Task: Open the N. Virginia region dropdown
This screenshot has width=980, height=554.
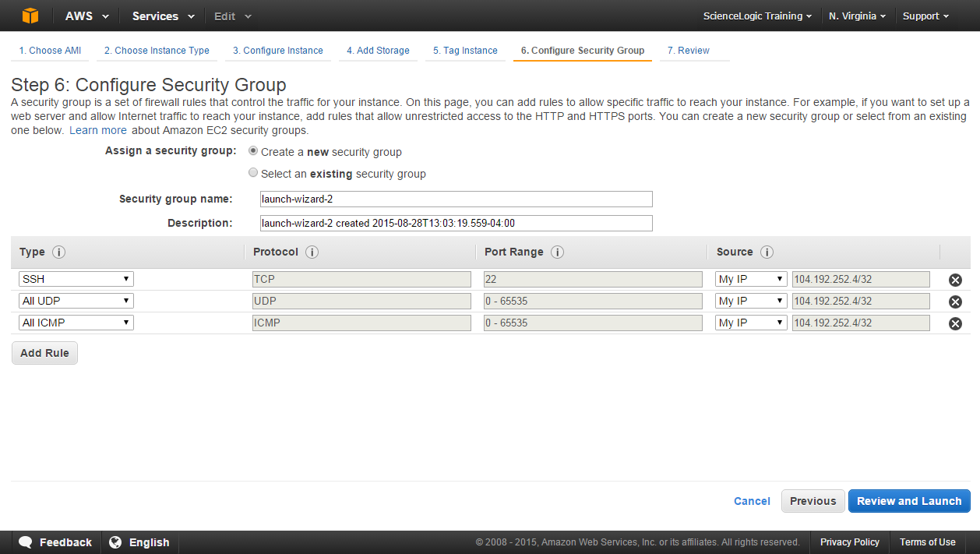Action: click(857, 15)
